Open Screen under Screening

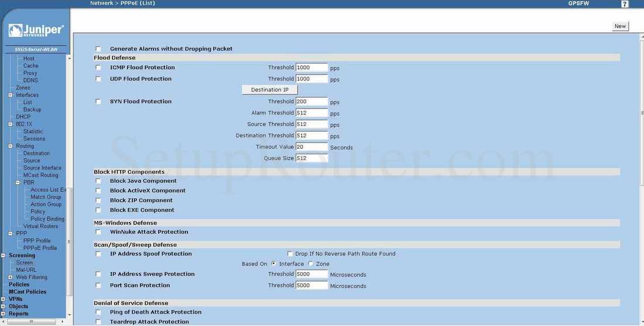click(24, 263)
